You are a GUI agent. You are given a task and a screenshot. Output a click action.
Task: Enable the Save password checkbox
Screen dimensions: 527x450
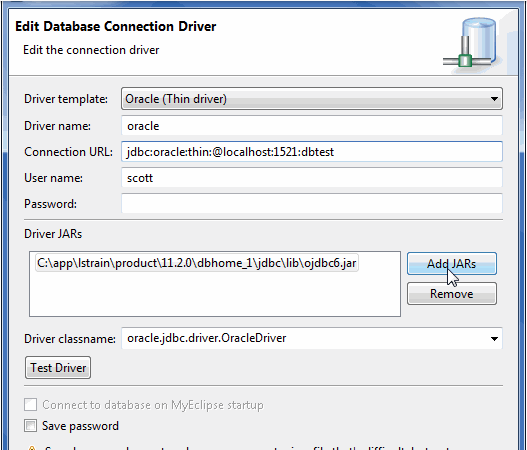pos(30,426)
